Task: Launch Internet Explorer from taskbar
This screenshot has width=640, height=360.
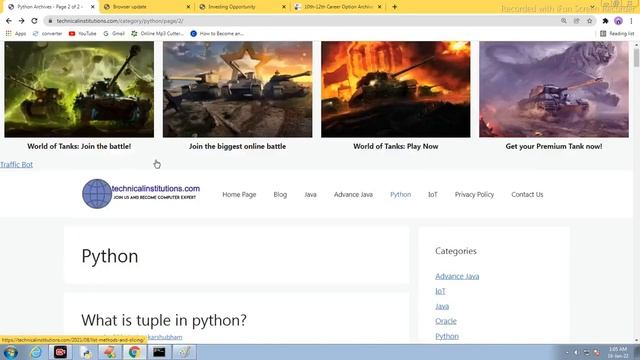Action: [36, 352]
